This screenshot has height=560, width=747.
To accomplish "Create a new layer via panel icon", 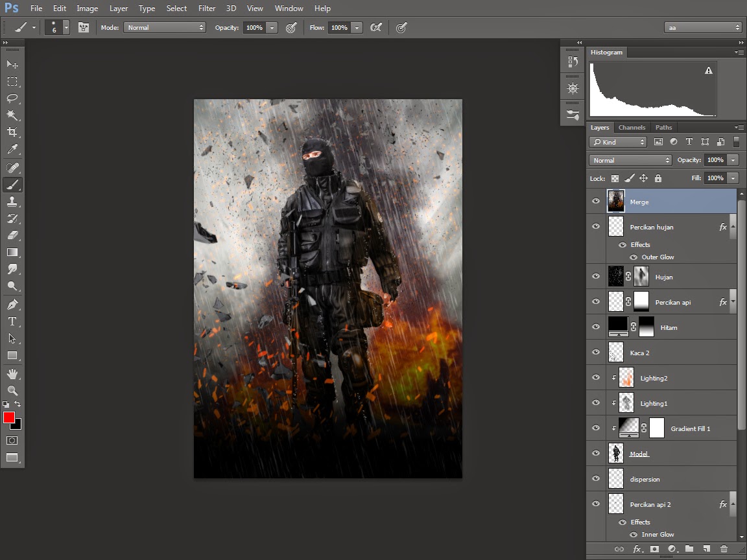I will (706, 549).
